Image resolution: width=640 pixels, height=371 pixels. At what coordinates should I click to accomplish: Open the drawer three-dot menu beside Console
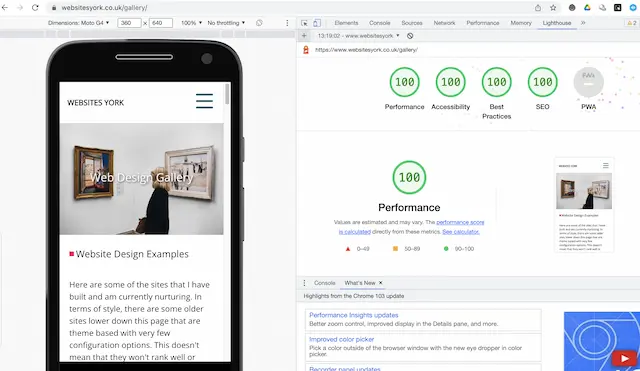(x=304, y=283)
